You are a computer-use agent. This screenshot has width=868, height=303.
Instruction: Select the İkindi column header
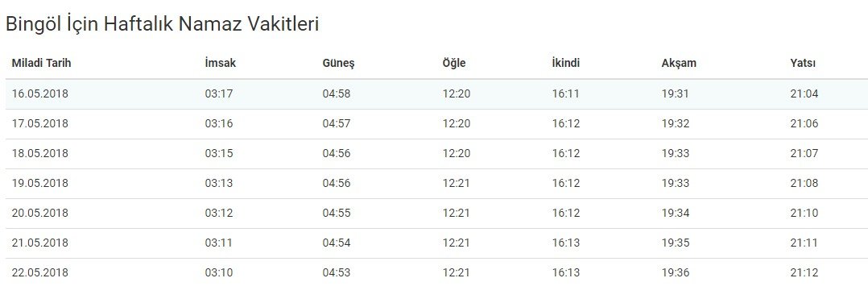tap(566, 63)
